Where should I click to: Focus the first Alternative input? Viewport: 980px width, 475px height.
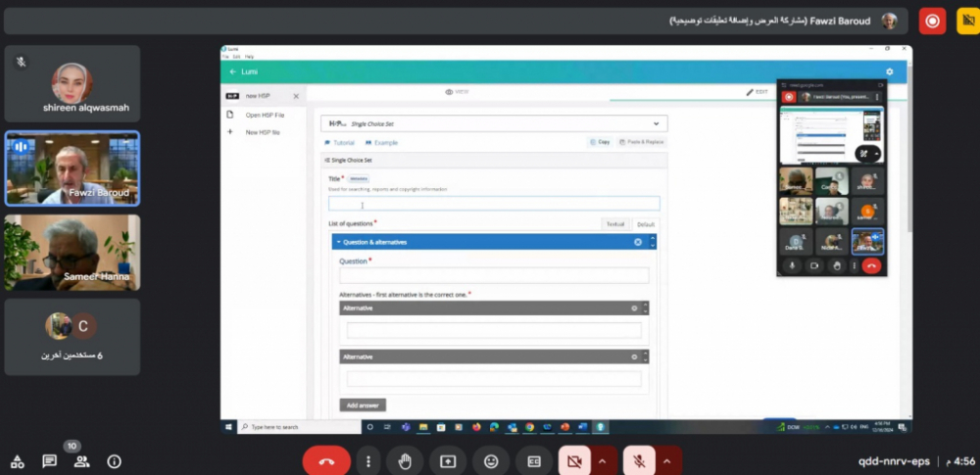pyautogui.click(x=494, y=331)
